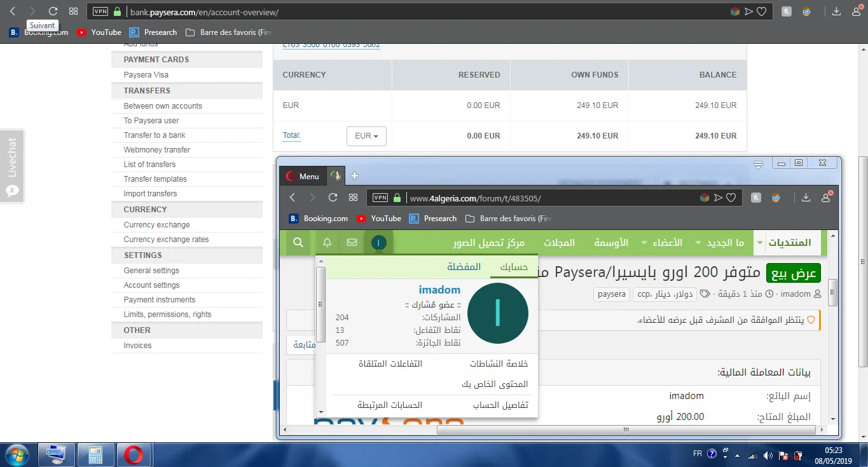This screenshot has width=868, height=467.
Task: Click reload icon in the Paysera browser toolbar
Action: [53, 11]
